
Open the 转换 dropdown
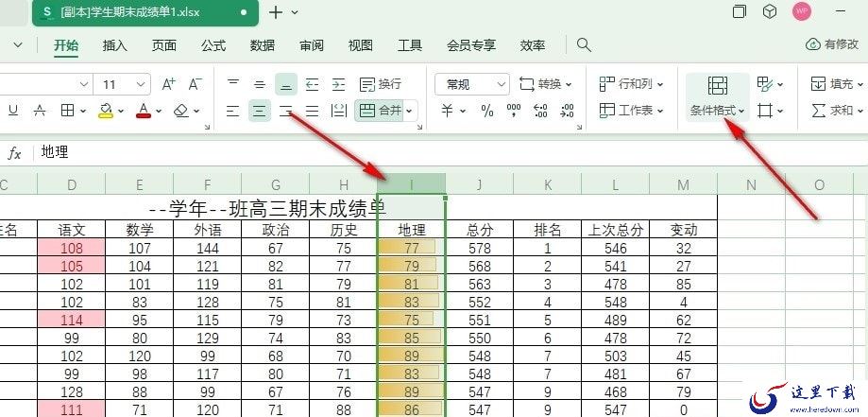(x=546, y=84)
